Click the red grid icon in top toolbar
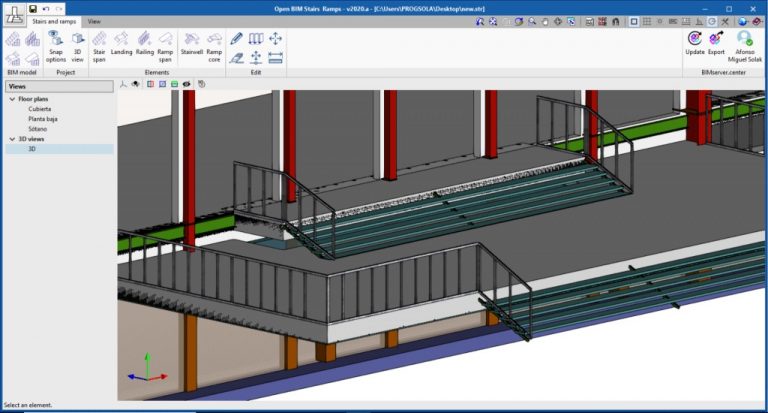The image size is (768, 413). [x=602, y=22]
